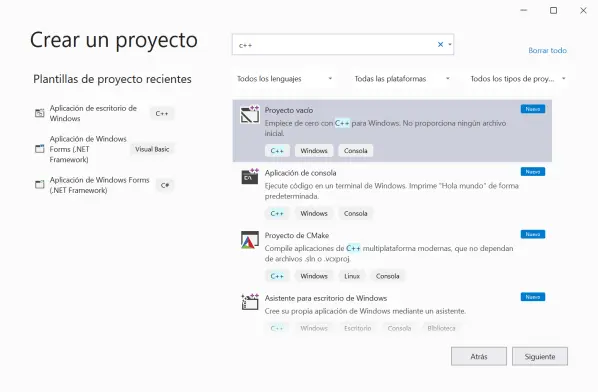Click the Consola tag under Proyecto de CMake
598x392 pixels.
387,276
